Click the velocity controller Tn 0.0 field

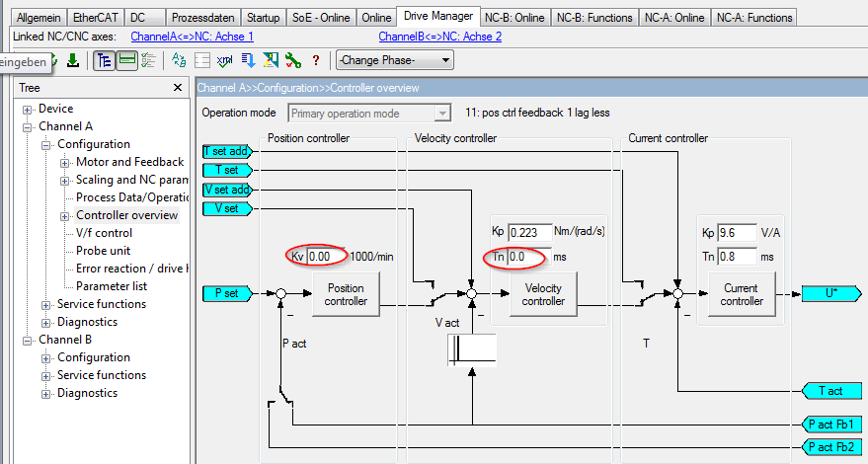(x=529, y=257)
